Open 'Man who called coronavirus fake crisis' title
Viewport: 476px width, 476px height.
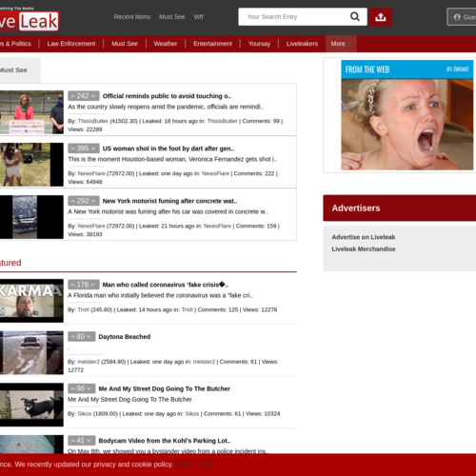pyautogui.click(x=166, y=285)
